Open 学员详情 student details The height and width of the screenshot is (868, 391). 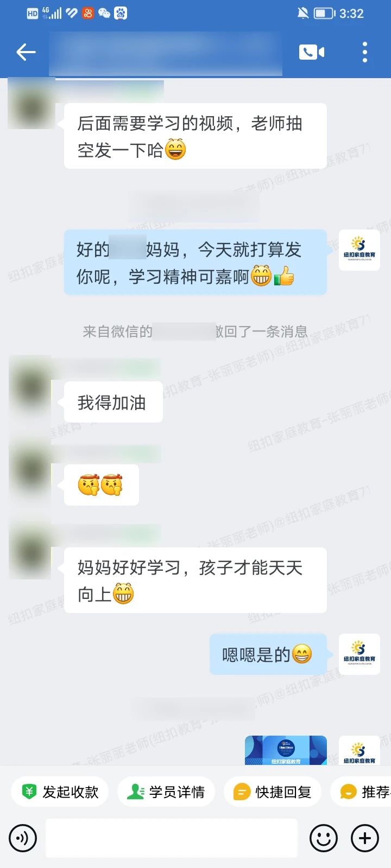(x=166, y=792)
